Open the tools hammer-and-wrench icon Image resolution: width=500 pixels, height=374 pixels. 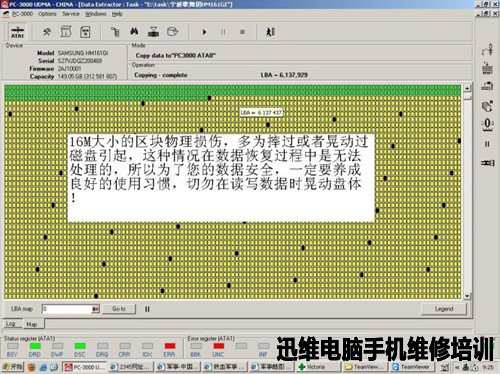click(x=47, y=32)
